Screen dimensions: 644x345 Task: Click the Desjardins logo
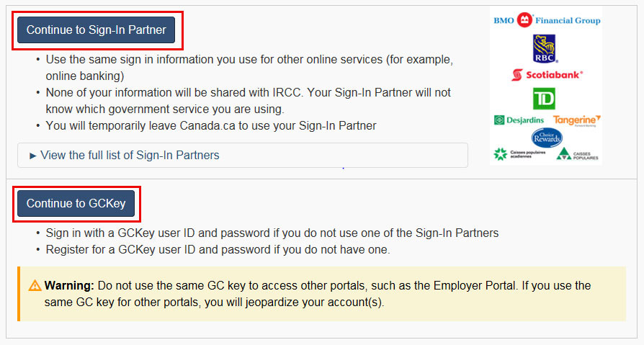[519, 120]
